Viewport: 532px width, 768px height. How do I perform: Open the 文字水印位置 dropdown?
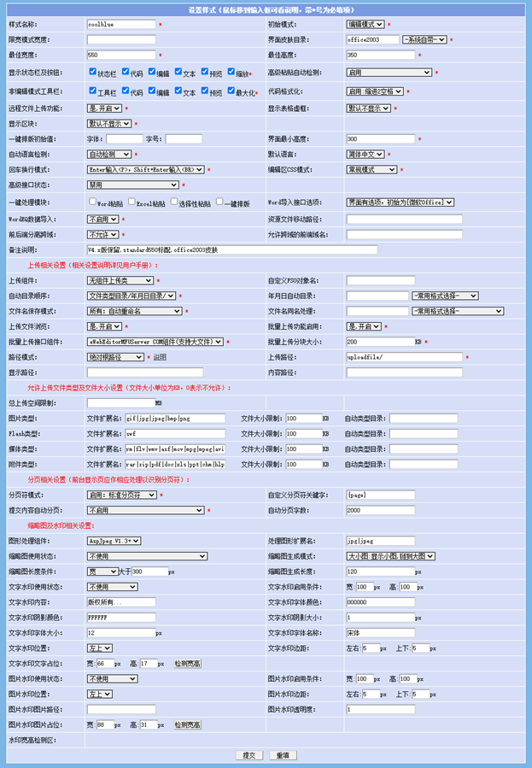click(101, 648)
